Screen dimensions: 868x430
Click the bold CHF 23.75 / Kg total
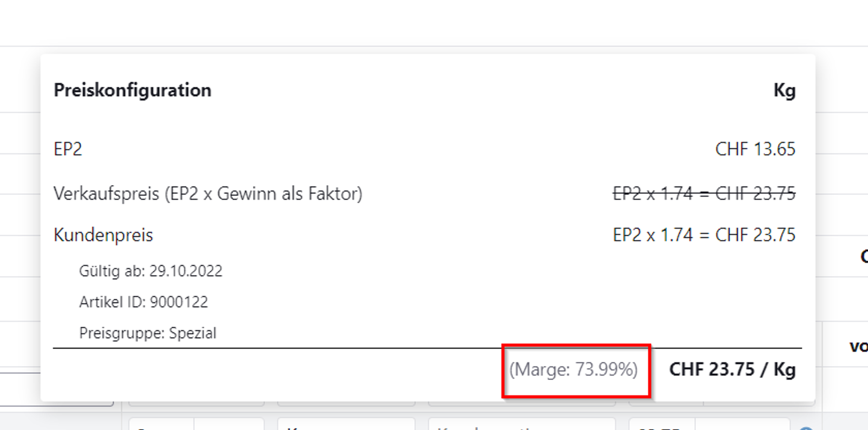pyautogui.click(x=732, y=370)
